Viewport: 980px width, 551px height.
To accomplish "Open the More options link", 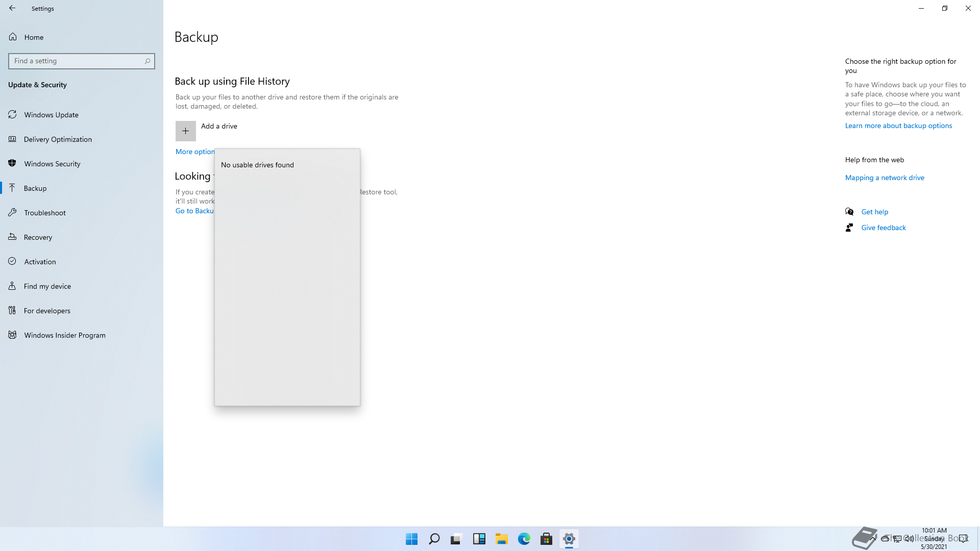I will [x=195, y=152].
